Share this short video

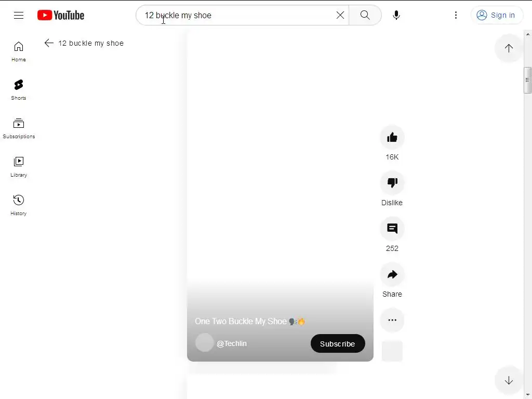pyautogui.click(x=392, y=274)
